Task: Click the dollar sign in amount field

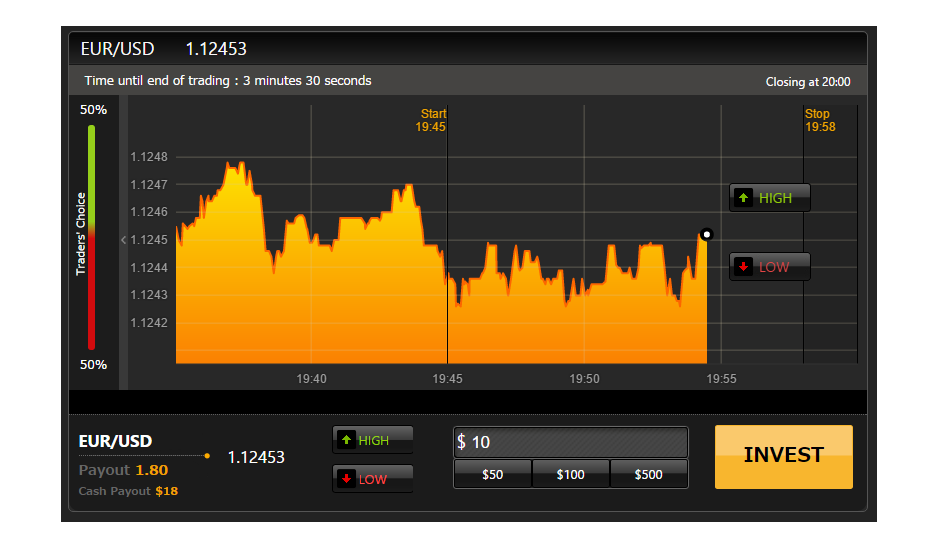Action: tap(461, 442)
